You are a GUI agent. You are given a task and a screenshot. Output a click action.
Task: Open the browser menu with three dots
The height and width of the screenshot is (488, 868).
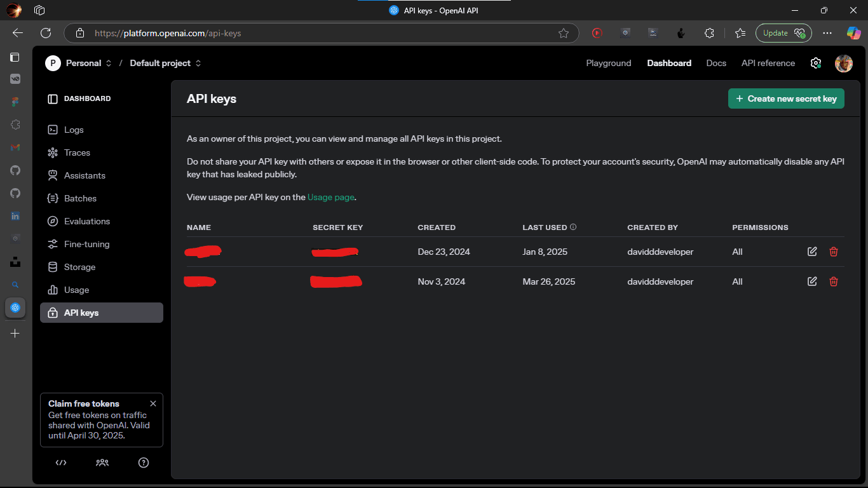[827, 33]
